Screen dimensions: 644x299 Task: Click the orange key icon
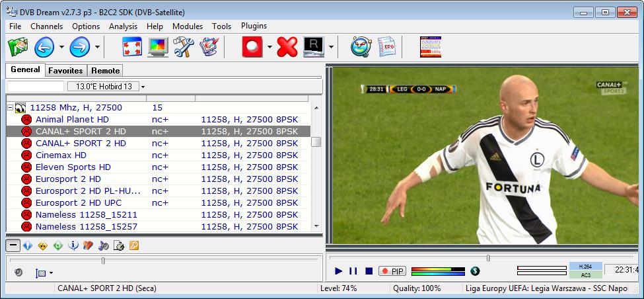[x=134, y=246]
